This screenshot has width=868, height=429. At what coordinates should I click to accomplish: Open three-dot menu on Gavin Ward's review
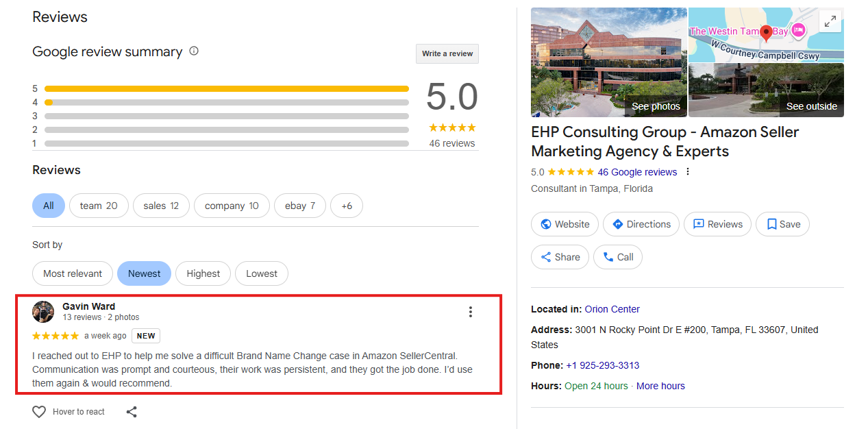tap(470, 312)
